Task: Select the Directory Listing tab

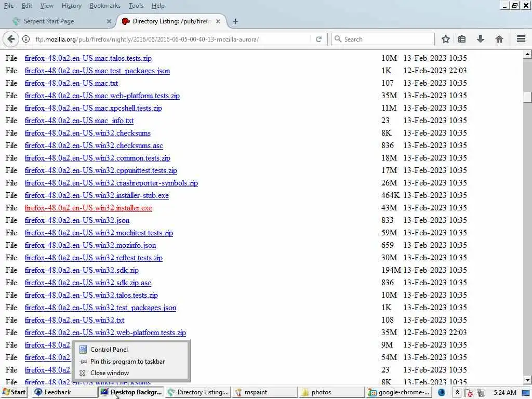Action: click(x=171, y=21)
